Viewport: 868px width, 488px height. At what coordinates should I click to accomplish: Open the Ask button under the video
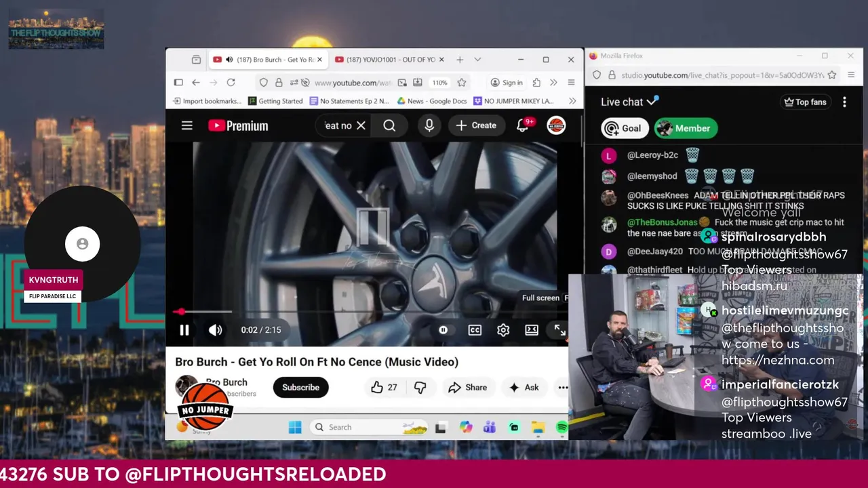[x=524, y=388]
